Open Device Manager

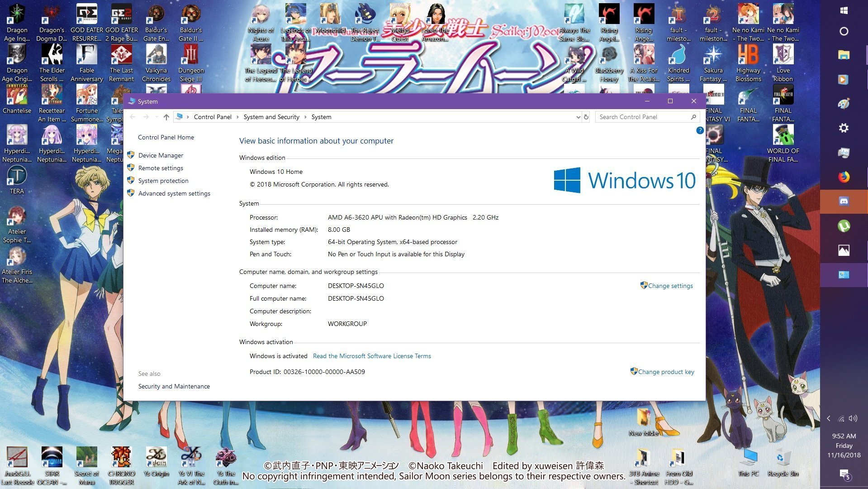tap(161, 155)
